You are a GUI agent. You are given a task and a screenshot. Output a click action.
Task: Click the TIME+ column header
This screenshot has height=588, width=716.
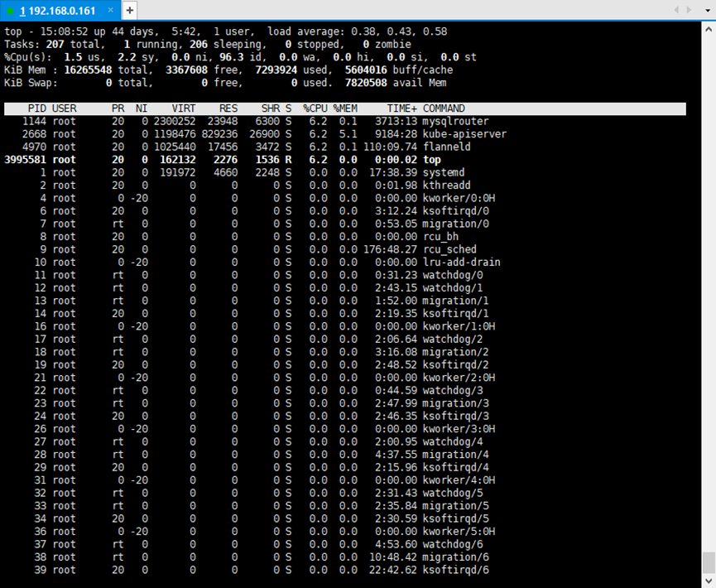coord(401,108)
